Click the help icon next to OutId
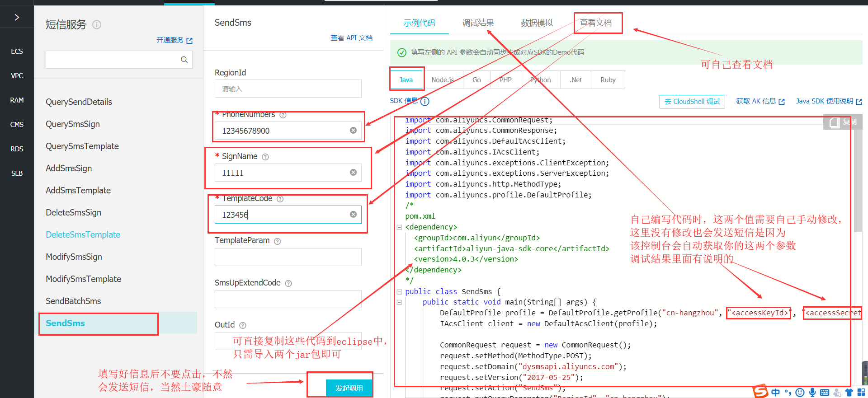Image resolution: width=868 pixels, height=398 pixels. [243, 325]
